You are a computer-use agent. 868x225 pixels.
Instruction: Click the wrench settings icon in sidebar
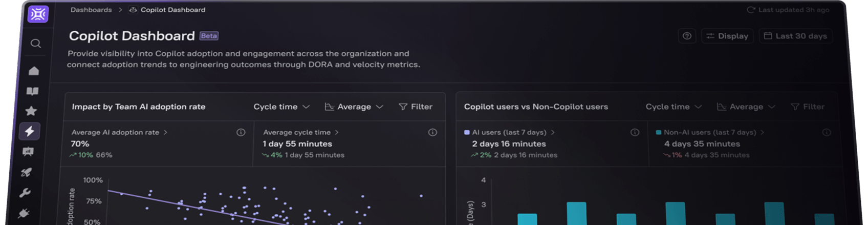pyautogui.click(x=25, y=193)
